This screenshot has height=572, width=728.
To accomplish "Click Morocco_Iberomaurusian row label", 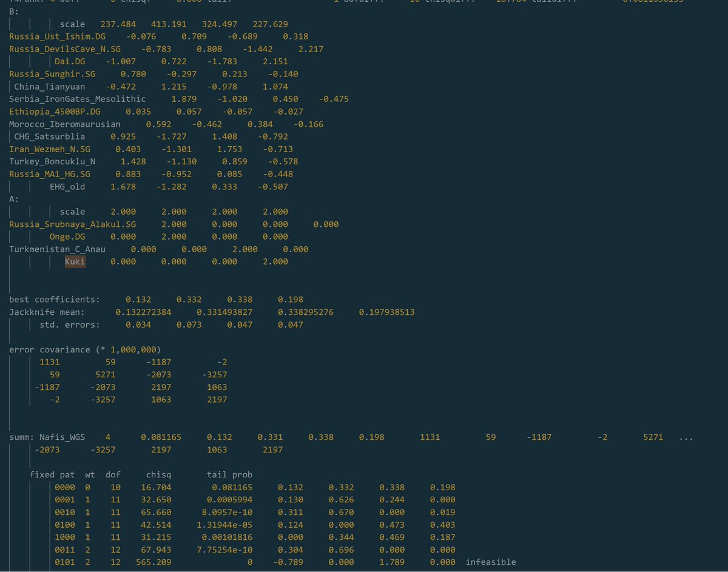I will point(65,124).
